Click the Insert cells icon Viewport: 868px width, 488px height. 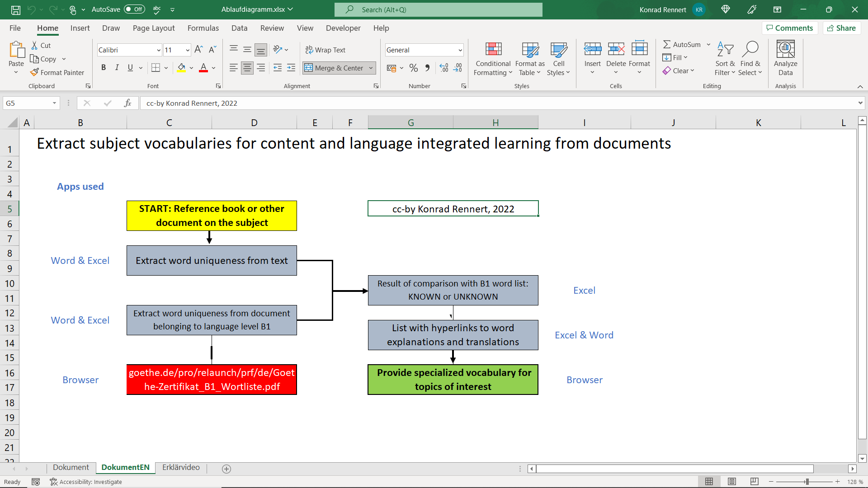(592, 49)
